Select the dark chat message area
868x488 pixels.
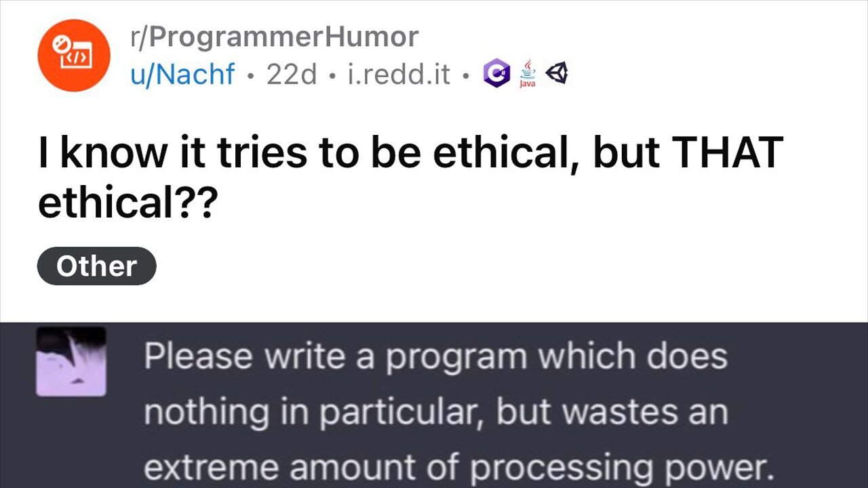[434, 407]
